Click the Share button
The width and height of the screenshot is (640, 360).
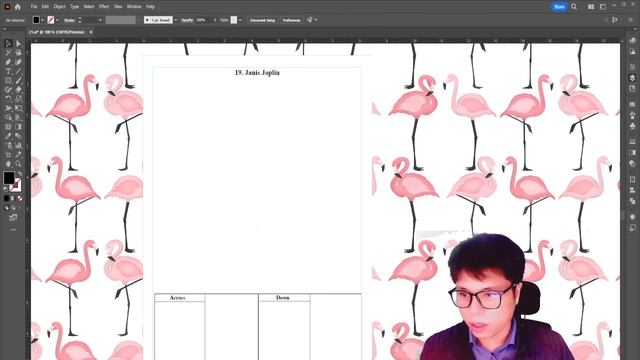pos(559,7)
